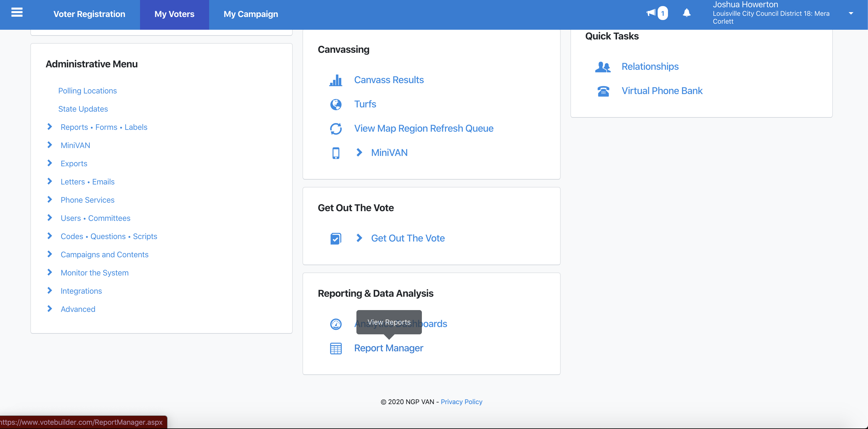Switch to the Voter Registration tab
The height and width of the screenshot is (429, 868).
point(89,14)
